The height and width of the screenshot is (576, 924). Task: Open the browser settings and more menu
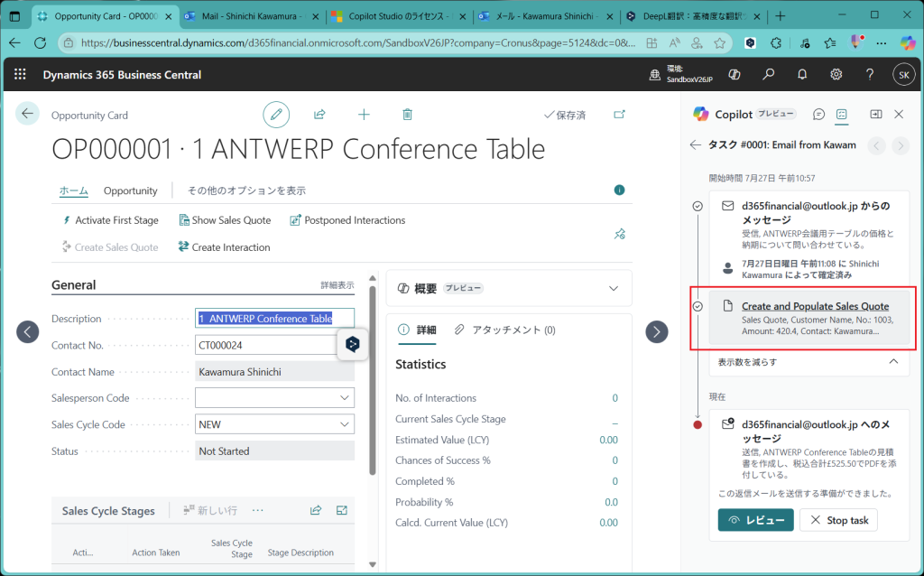point(881,42)
